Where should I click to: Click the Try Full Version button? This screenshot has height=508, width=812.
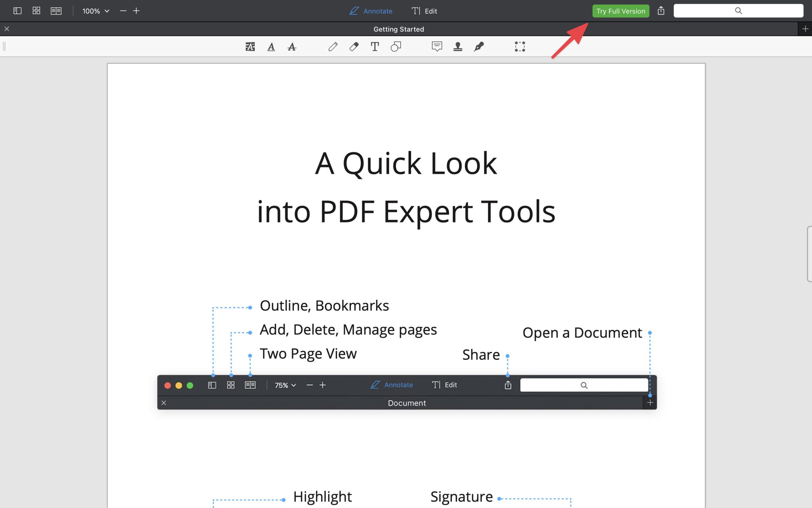[621, 11]
